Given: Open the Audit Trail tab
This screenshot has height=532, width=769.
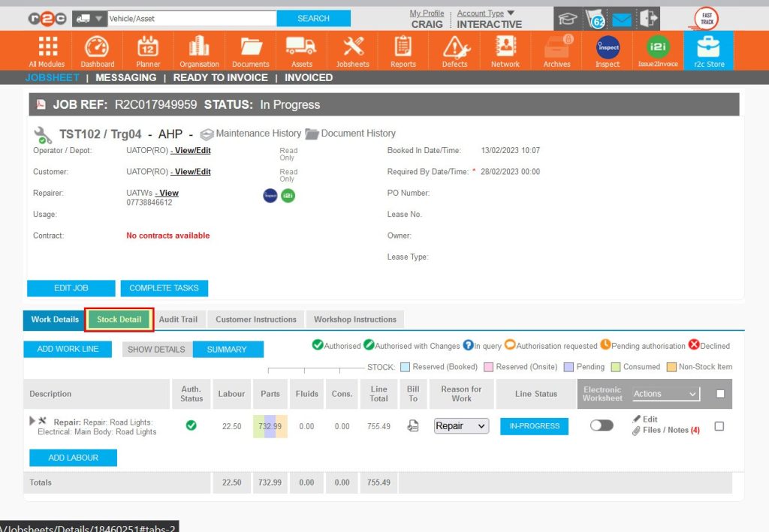Looking at the screenshot, I should (x=179, y=319).
